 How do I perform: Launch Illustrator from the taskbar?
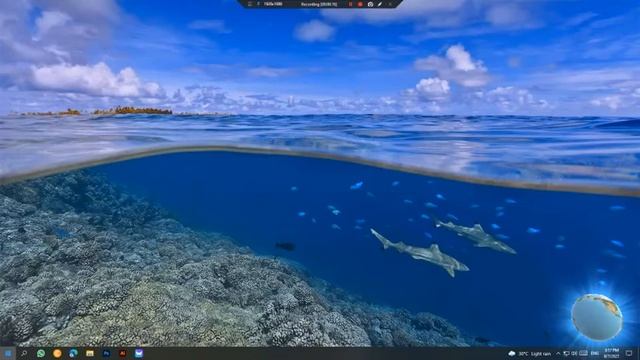click(x=122, y=353)
